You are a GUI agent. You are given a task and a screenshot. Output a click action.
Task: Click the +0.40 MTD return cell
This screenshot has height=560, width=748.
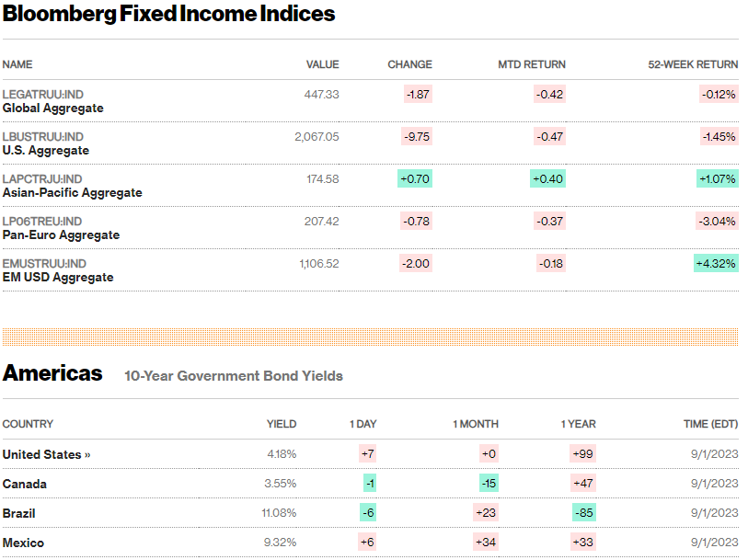pyautogui.click(x=547, y=179)
